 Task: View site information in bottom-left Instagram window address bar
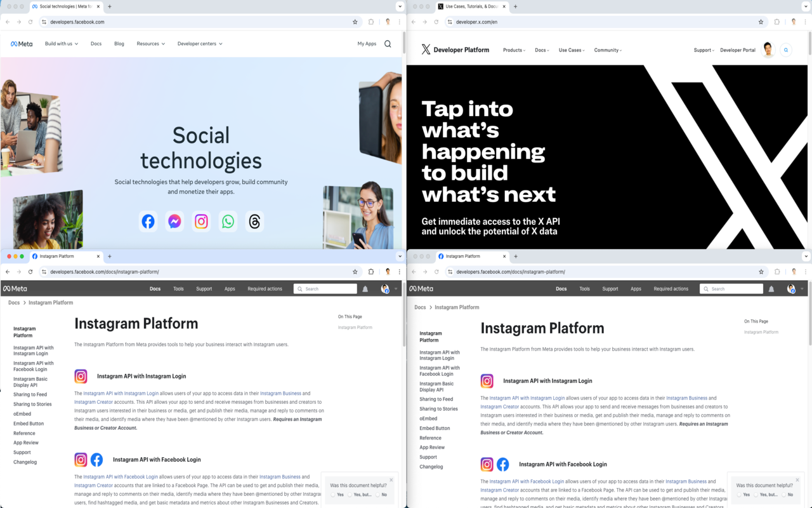[x=44, y=272]
